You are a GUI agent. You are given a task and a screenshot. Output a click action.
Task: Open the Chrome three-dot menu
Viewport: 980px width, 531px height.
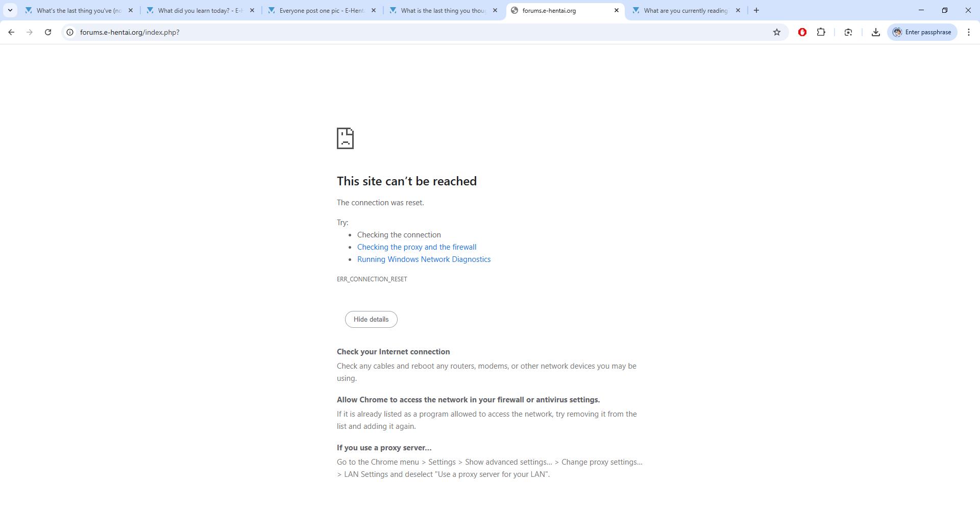(x=968, y=32)
